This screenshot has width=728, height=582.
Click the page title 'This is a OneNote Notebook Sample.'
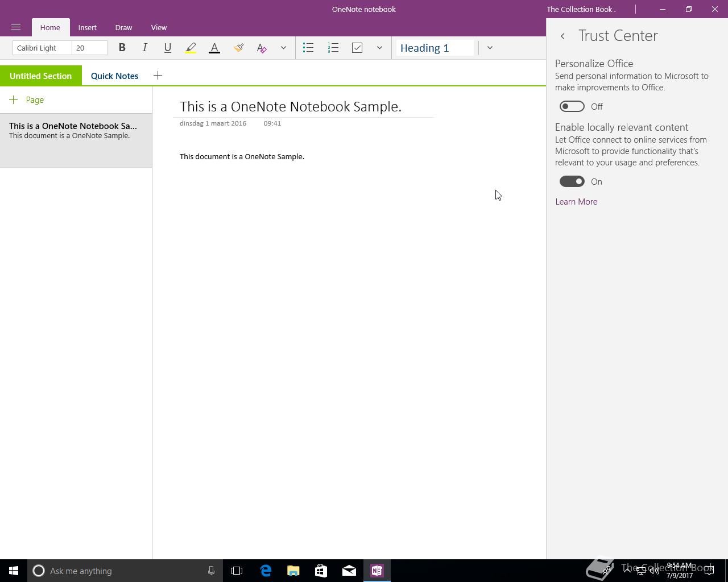point(291,106)
